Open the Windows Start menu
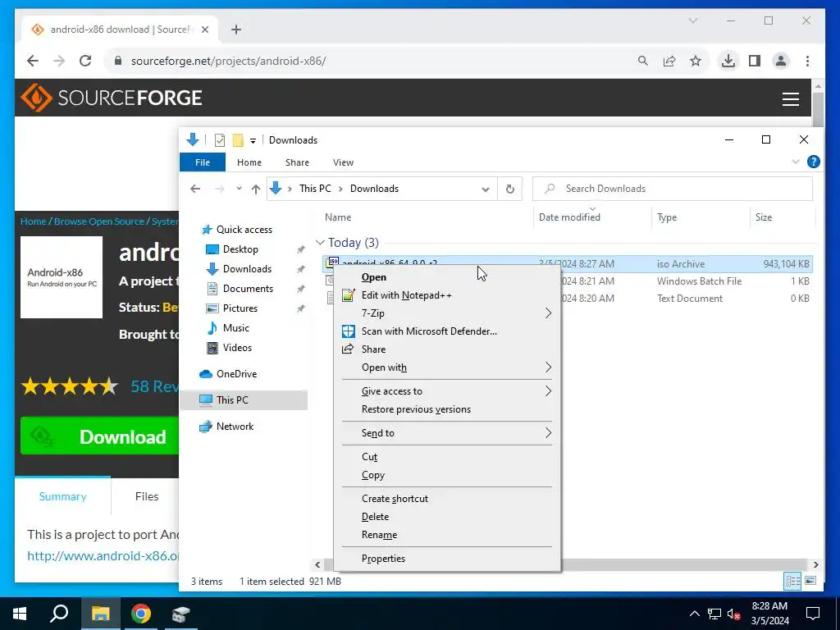Viewport: 840px width, 630px height. (20, 614)
